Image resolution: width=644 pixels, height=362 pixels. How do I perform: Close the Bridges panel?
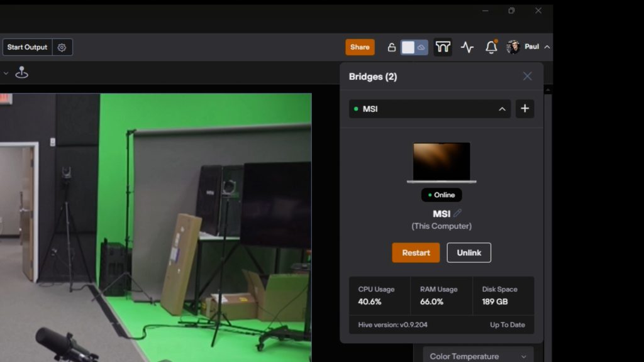click(528, 76)
